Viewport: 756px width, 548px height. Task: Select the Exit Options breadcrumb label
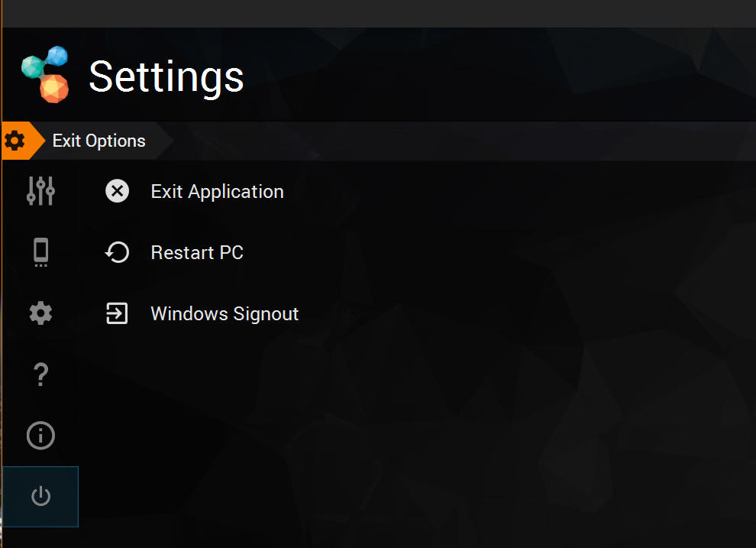pyautogui.click(x=99, y=141)
